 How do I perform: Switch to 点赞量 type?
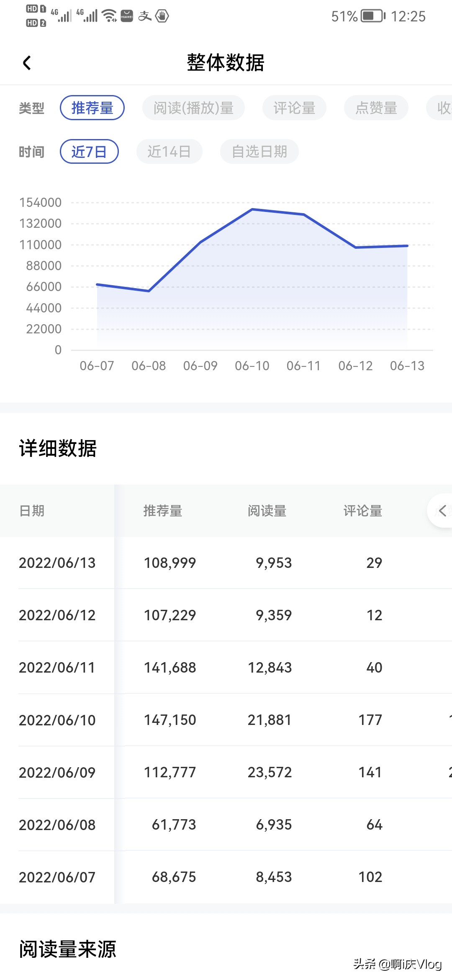point(376,108)
